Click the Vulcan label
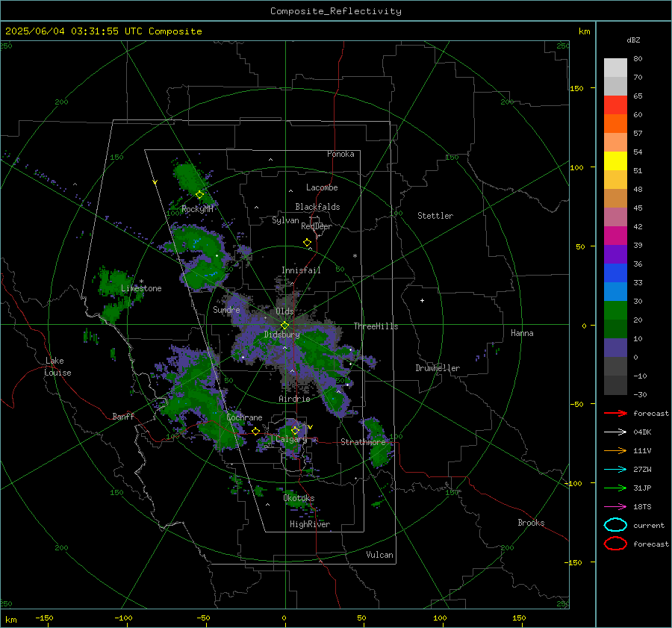This screenshot has height=628, width=672. pos(380,555)
